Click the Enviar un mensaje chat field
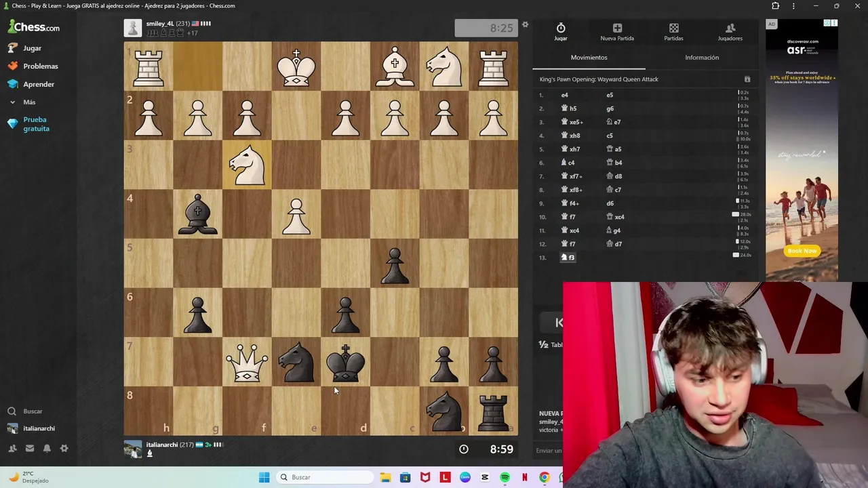 tap(549, 451)
